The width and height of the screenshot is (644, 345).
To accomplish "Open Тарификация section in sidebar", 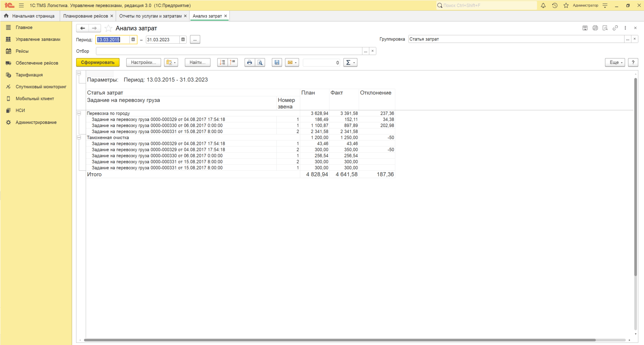I will tap(29, 75).
